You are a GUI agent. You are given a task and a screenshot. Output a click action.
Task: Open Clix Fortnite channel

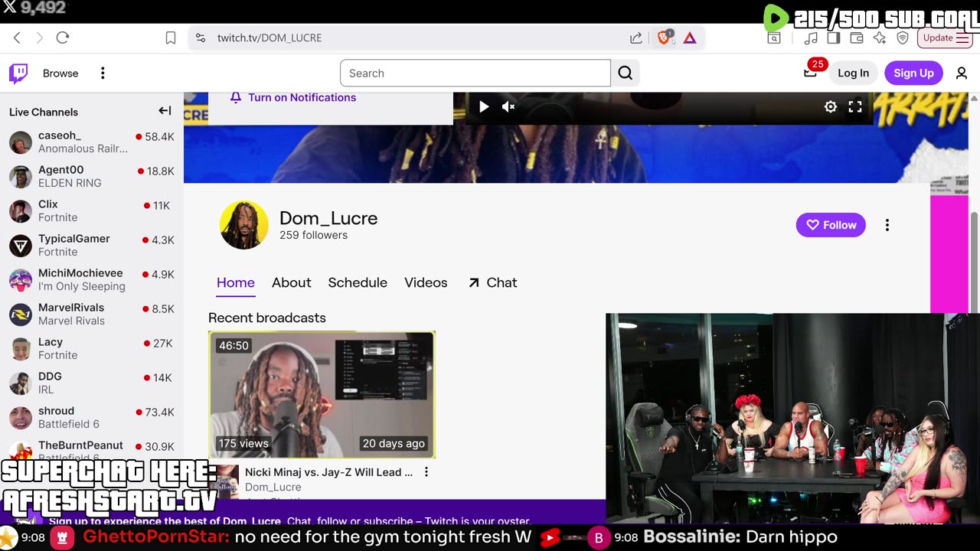click(92, 210)
